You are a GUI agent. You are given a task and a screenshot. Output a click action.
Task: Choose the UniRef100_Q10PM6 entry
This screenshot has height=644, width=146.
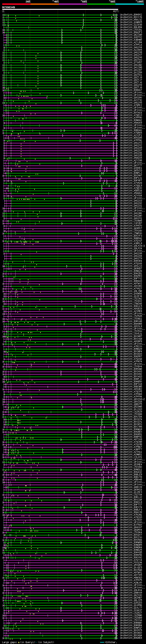[x=131, y=605]
